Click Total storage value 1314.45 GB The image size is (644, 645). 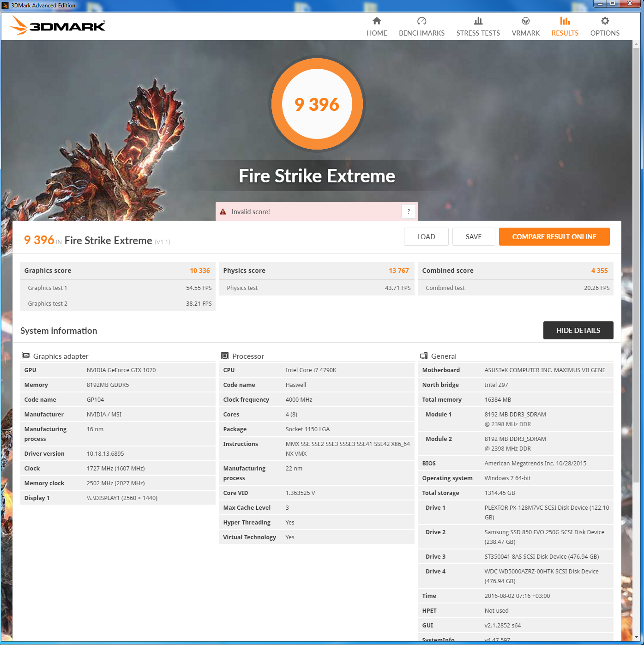[500, 493]
